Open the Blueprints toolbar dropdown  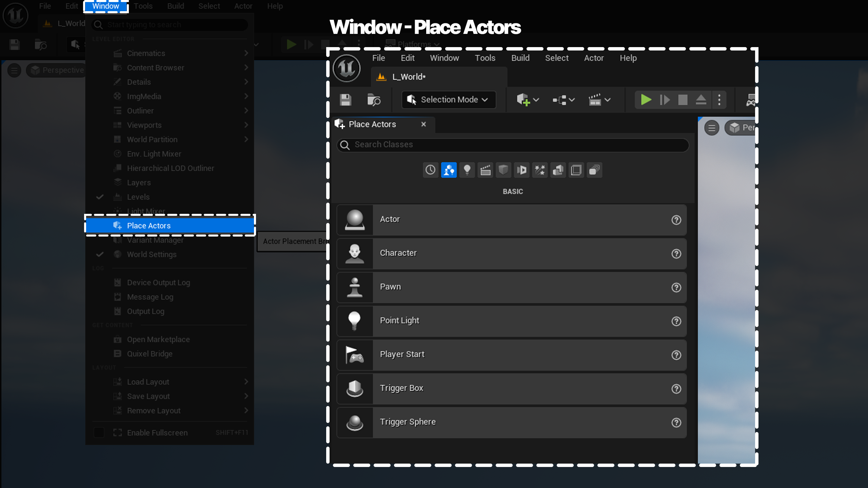(x=564, y=100)
